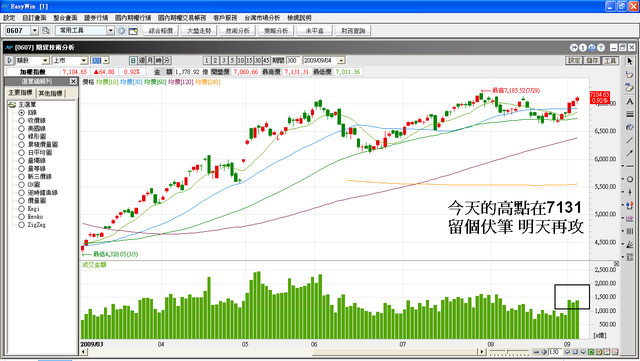The width and height of the screenshot is (640, 361).
Task: Select the ZigZag radio option
Action: point(21,225)
